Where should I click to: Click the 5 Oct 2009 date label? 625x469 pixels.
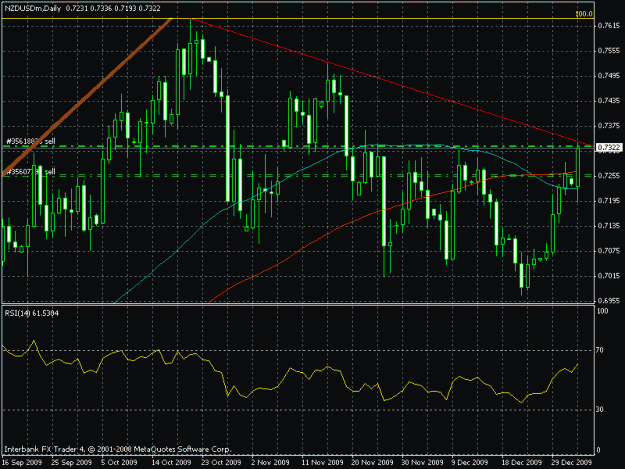tap(119, 462)
